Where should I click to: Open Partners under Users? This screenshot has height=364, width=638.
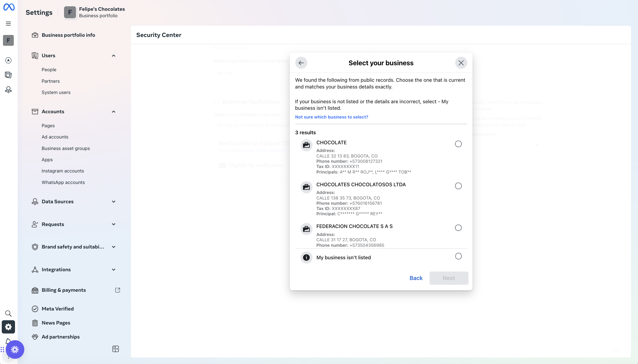pyautogui.click(x=51, y=81)
